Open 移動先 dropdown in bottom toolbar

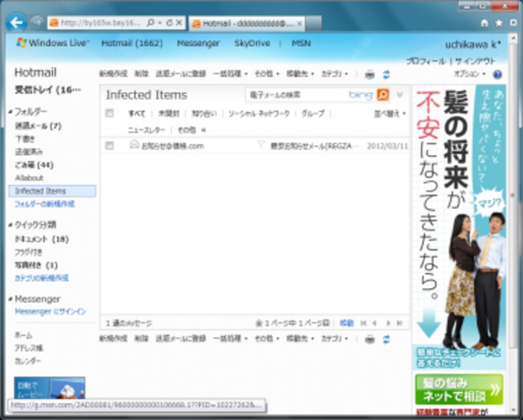pos(300,338)
